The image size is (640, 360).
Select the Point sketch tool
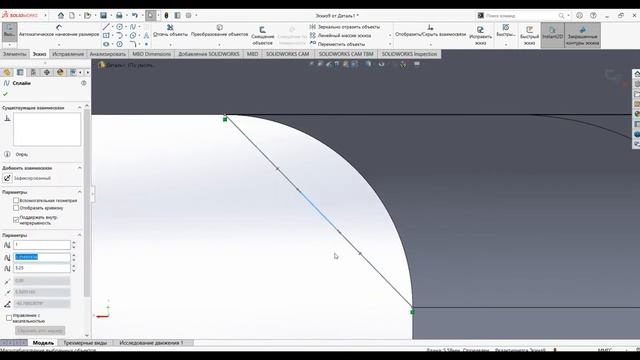[146, 44]
